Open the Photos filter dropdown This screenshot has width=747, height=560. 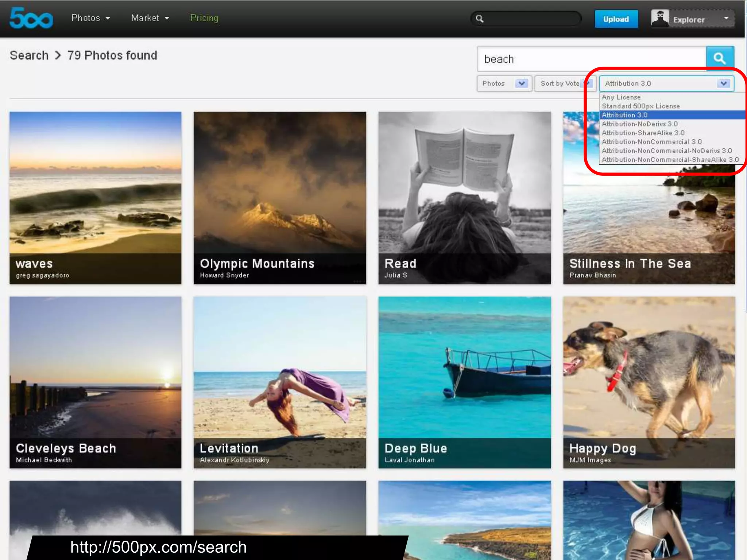504,83
